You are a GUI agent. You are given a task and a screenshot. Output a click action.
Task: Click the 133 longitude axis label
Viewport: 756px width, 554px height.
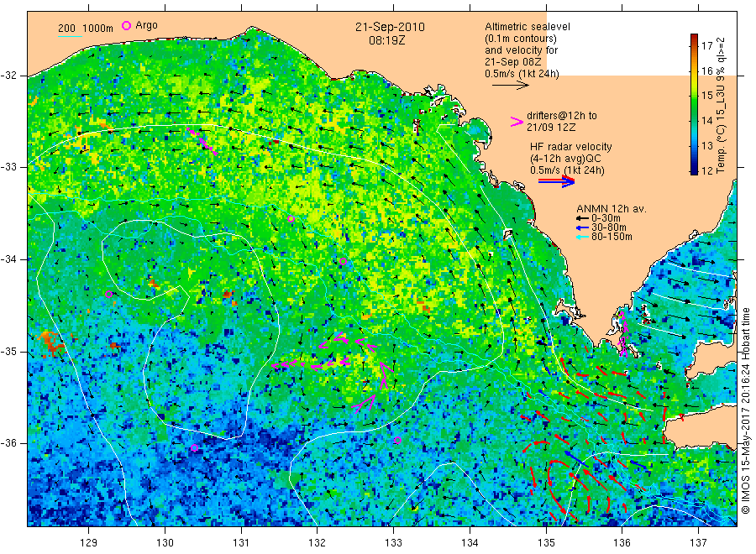coord(393,543)
